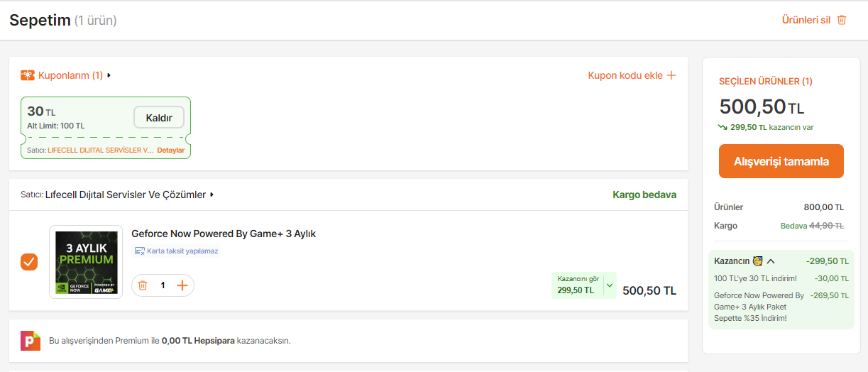Open the 3 Aylık Premium product thumbnail

tap(86, 262)
